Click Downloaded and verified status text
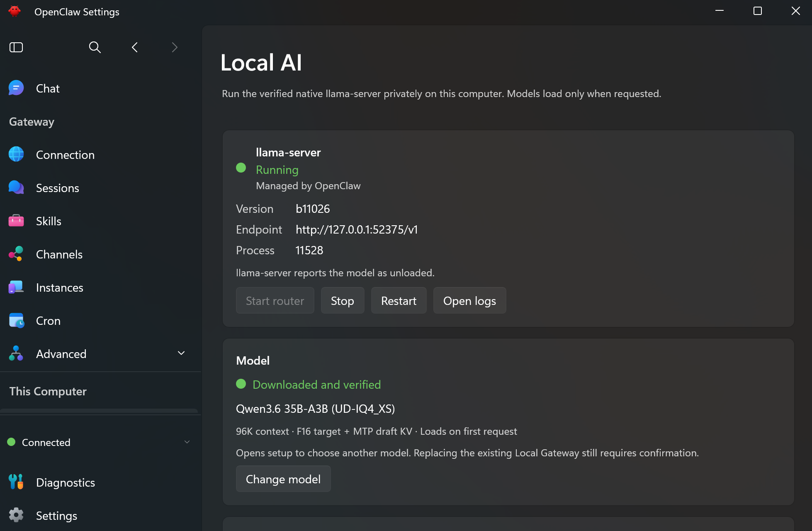The height and width of the screenshot is (531, 812). click(x=316, y=385)
